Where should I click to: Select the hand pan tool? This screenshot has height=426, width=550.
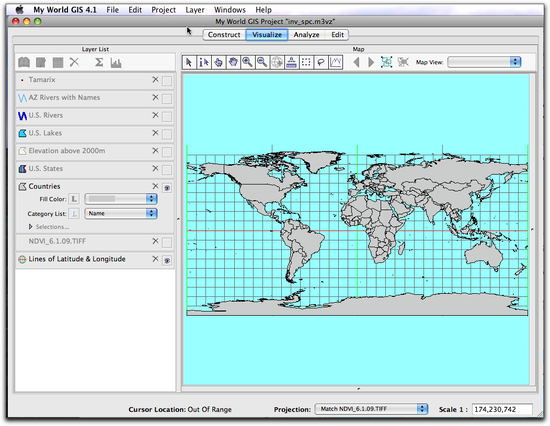pos(233,62)
